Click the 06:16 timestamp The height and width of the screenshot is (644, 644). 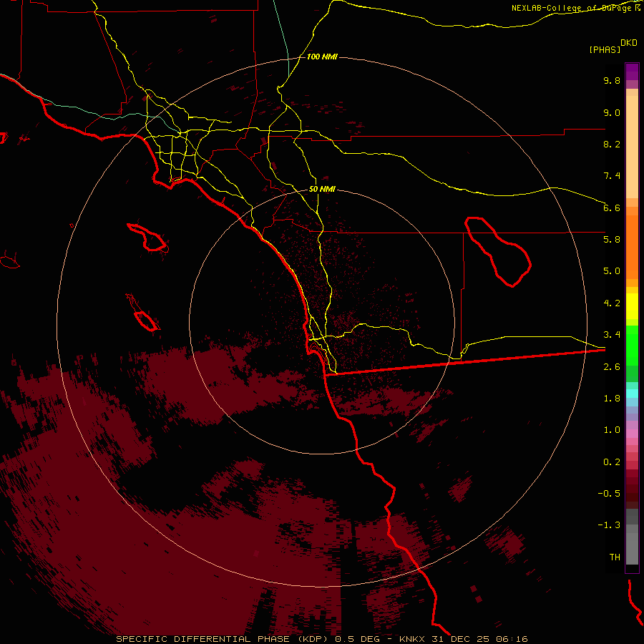pyautogui.click(x=512, y=639)
